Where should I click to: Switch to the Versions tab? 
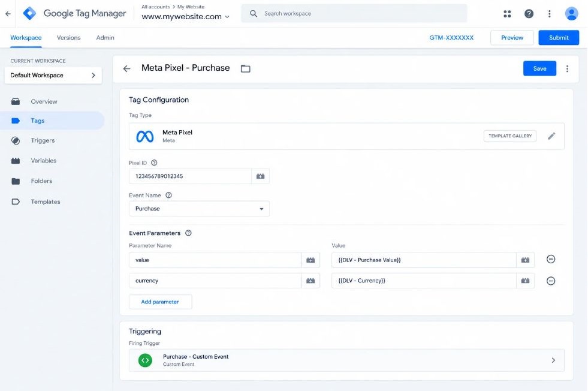(68, 38)
